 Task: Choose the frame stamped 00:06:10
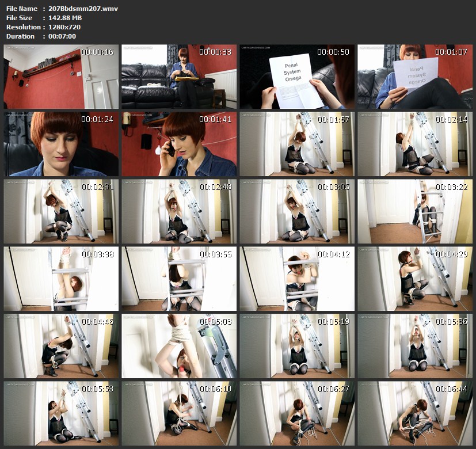[179, 413]
